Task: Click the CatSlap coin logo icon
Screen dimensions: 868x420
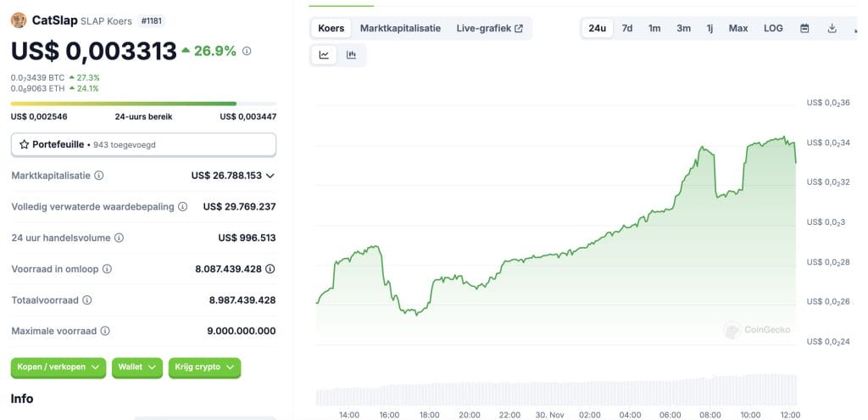Action: pyautogui.click(x=19, y=20)
